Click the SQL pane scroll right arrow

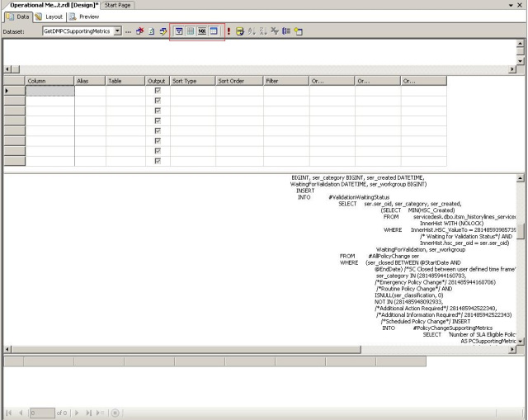tap(512, 349)
